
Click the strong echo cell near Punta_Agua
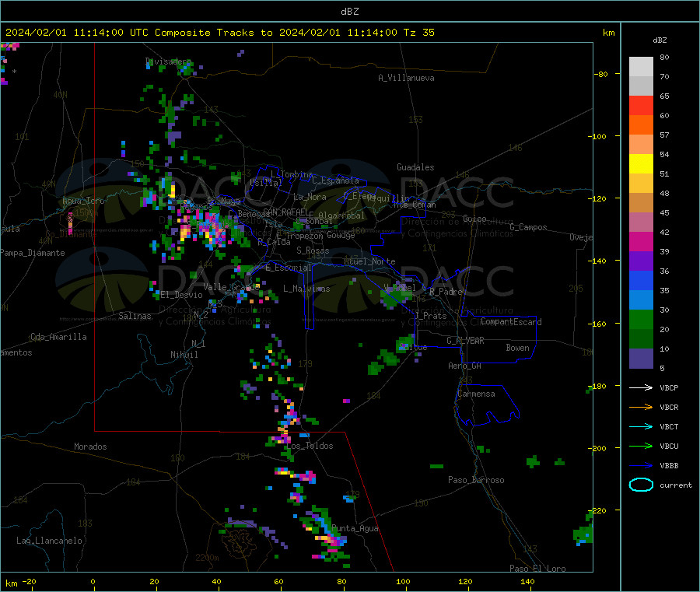(331, 540)
